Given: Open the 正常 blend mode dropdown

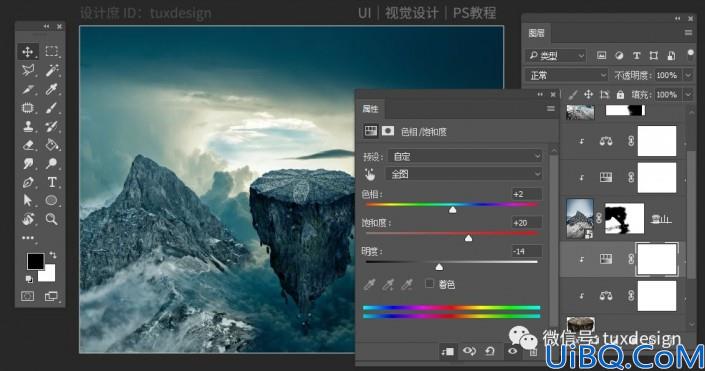Looking at the screenshot, I should point(566,75).
